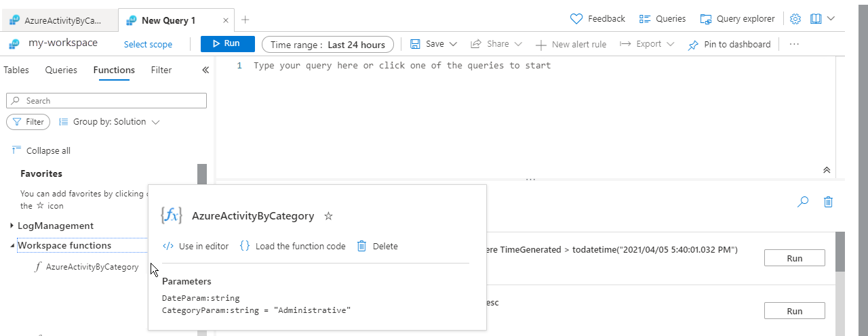Click the sidebar Search field

[106, 101]
